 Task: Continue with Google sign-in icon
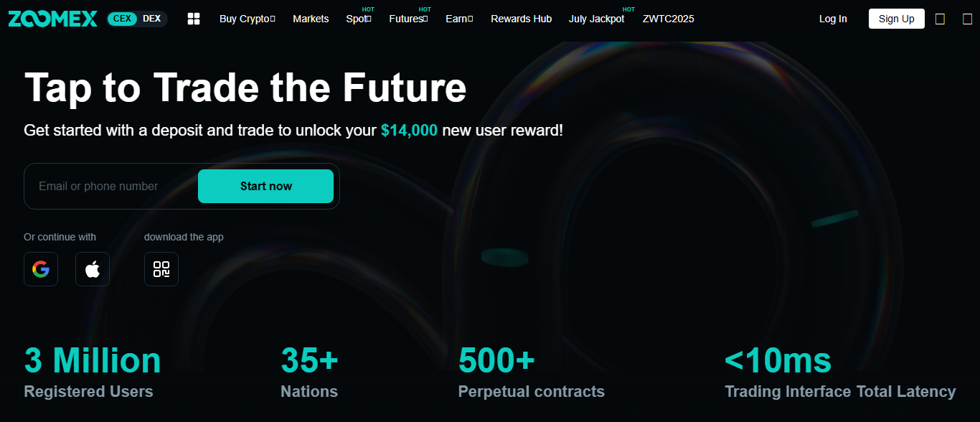tap(41, 269)
